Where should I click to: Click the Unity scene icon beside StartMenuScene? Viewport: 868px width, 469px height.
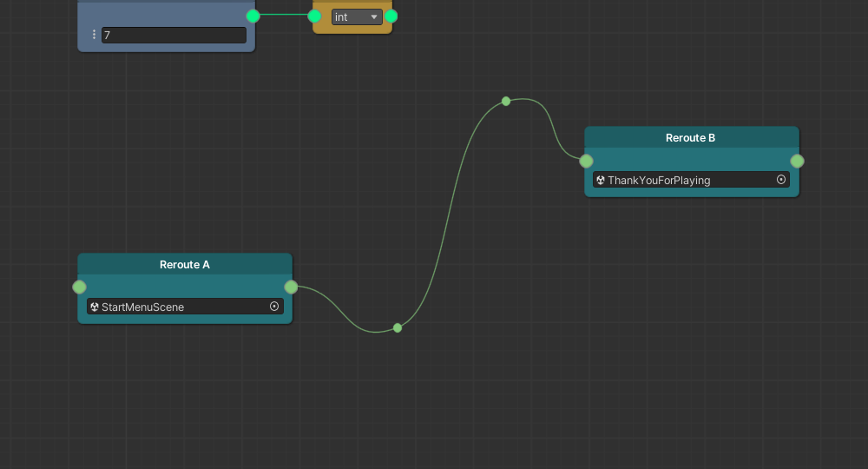[95, 307]
